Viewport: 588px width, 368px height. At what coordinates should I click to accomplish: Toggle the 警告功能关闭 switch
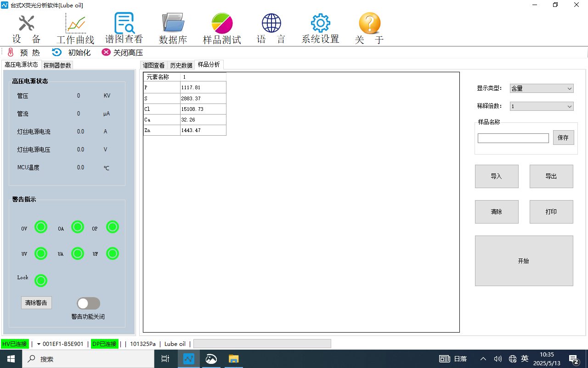tap(88, 303)
